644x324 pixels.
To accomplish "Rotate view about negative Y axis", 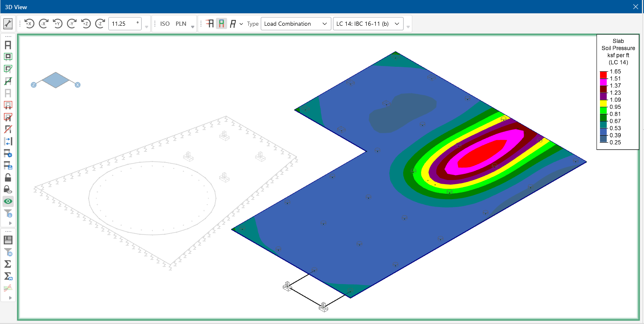I will pos(72,24).
